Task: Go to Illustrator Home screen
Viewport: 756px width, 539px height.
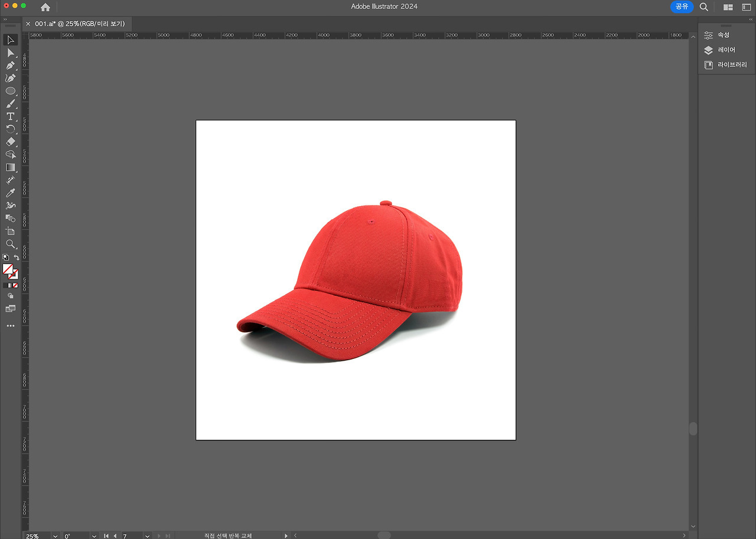Action: (45, 7)
